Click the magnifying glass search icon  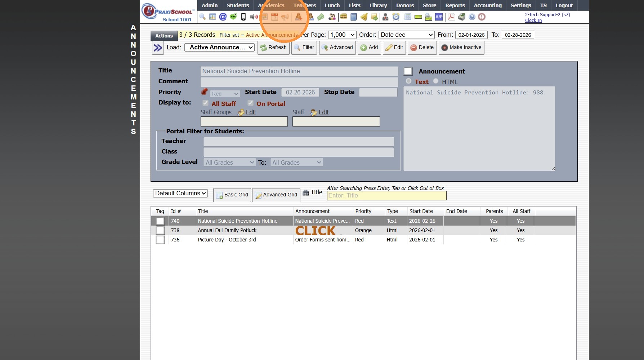pos(202,17)
